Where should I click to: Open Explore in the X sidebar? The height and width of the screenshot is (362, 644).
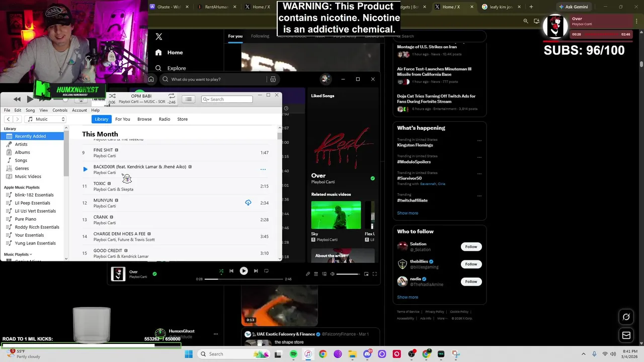[x=171, y=68]
